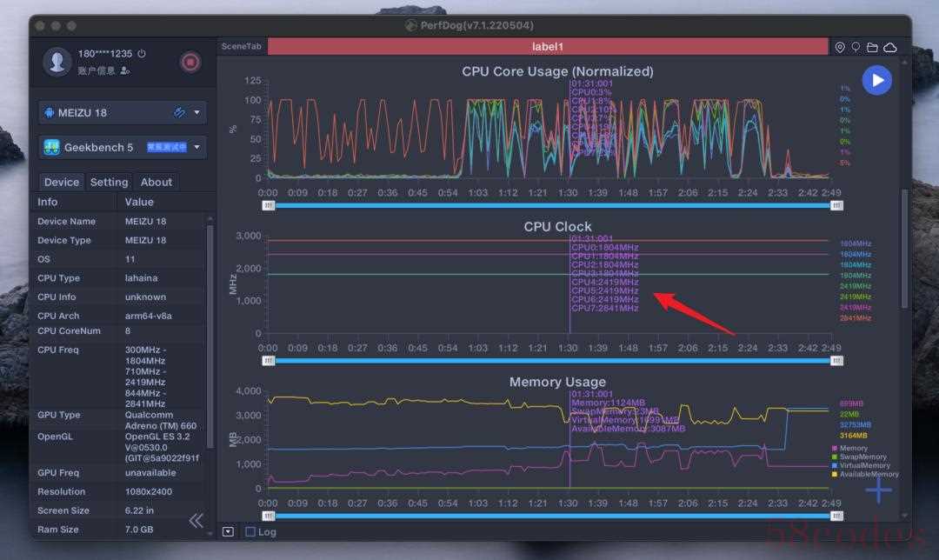Click left handle of Memory Usage range slider
939x560 pixels.
pyautogui.click(x=269, y=516)
